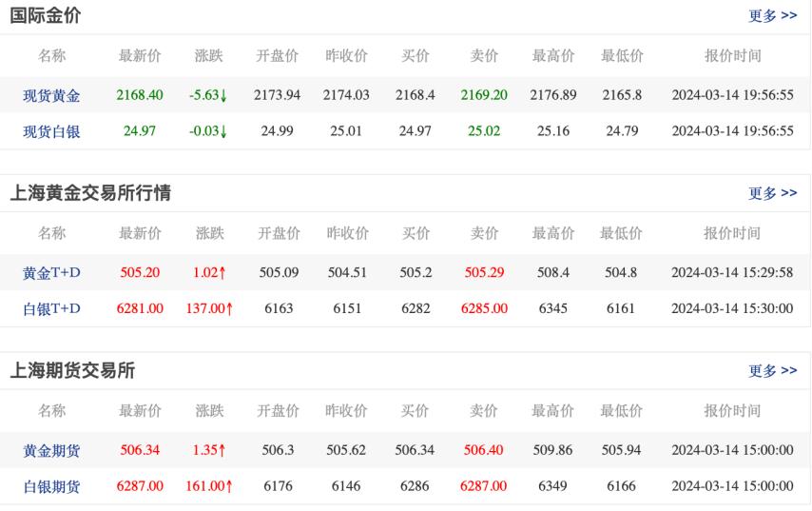
Task: Click the 上海黄金交易所行情 section heading
Action: coord(90,193)
